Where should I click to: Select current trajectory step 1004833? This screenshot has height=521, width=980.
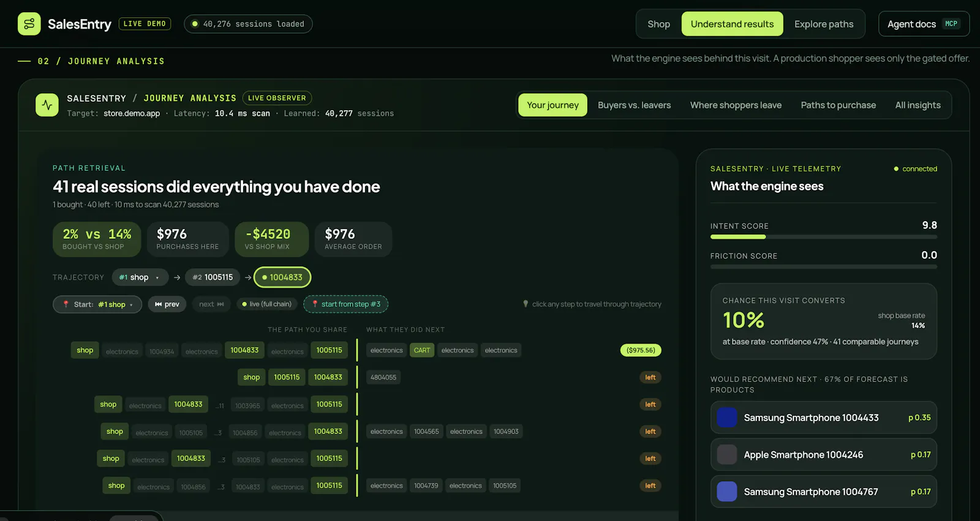pos(282,277)
